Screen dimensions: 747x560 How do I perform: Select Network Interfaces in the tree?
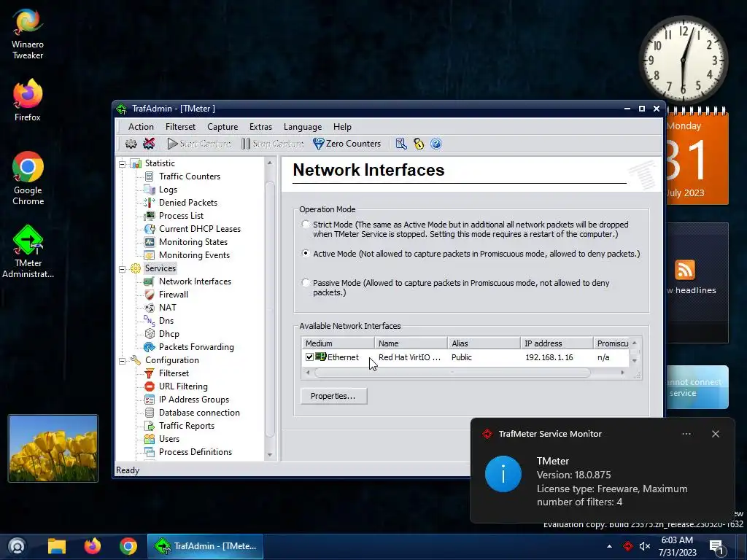pyautogui.click(x=195, y=281)
